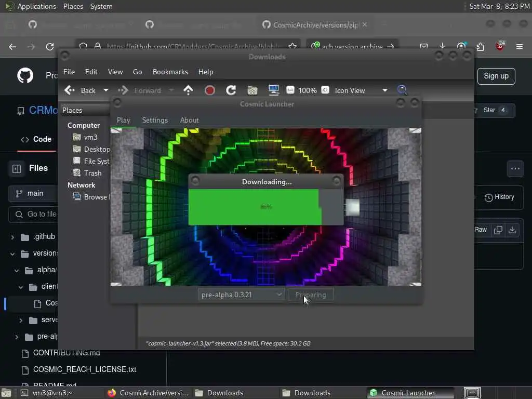Click Raw button on GitHub file view

(x=481, y=230)
